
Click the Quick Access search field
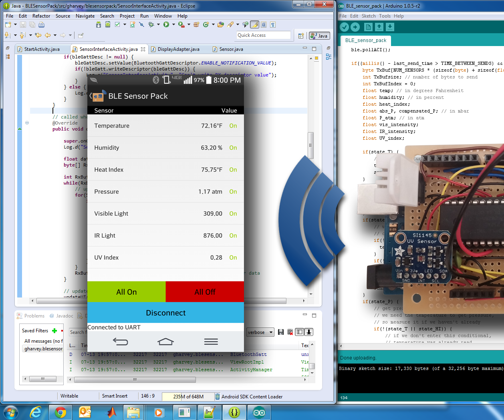pos(263,35)
